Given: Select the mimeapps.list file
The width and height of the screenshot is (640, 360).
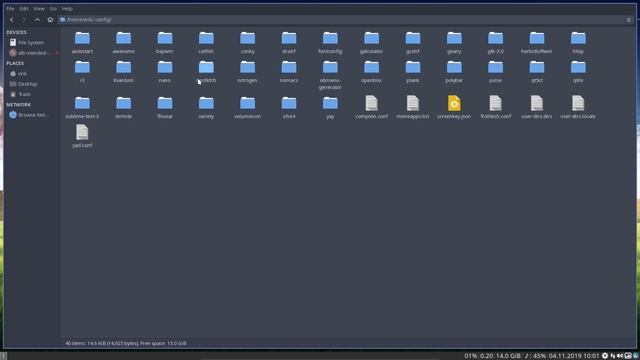Looking at the screenshot, I should point(413,107).
